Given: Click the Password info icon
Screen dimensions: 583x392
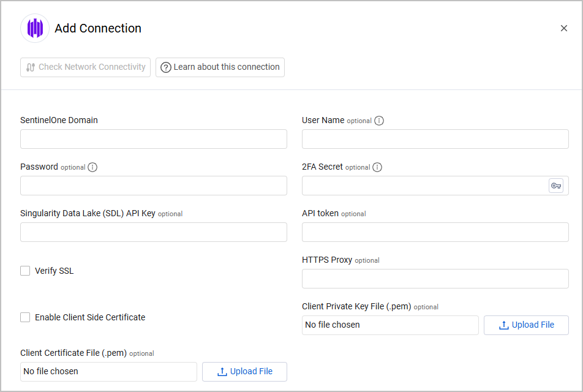Looking at the screenshot, I should pyautogui.click(x=92, y=167).
